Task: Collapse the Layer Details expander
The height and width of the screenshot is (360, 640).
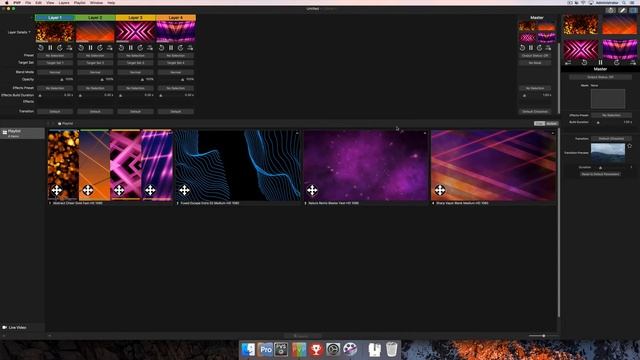Action: 19,32
